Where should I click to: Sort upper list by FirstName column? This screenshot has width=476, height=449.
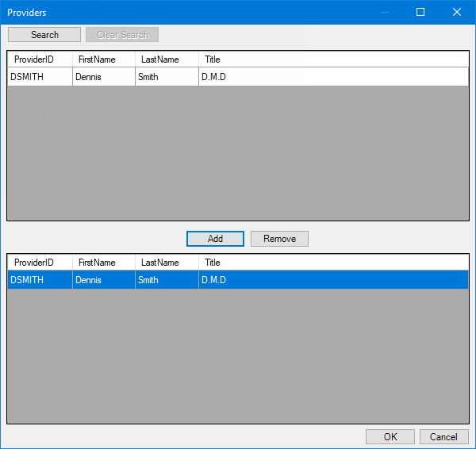(x=104, y=59)
